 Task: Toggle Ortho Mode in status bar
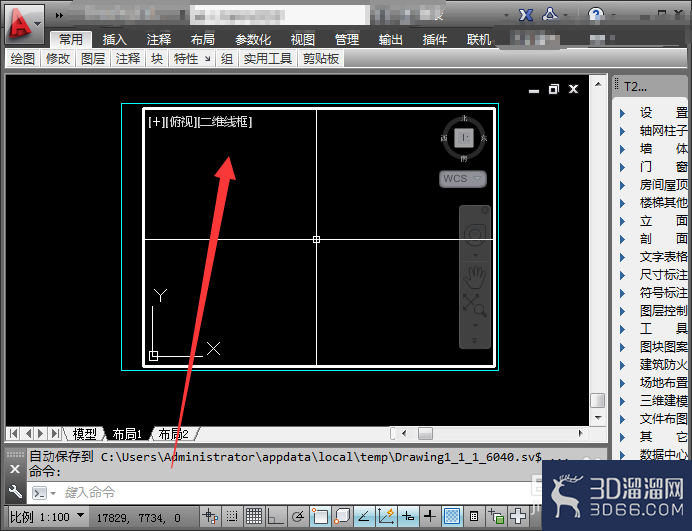276,516
